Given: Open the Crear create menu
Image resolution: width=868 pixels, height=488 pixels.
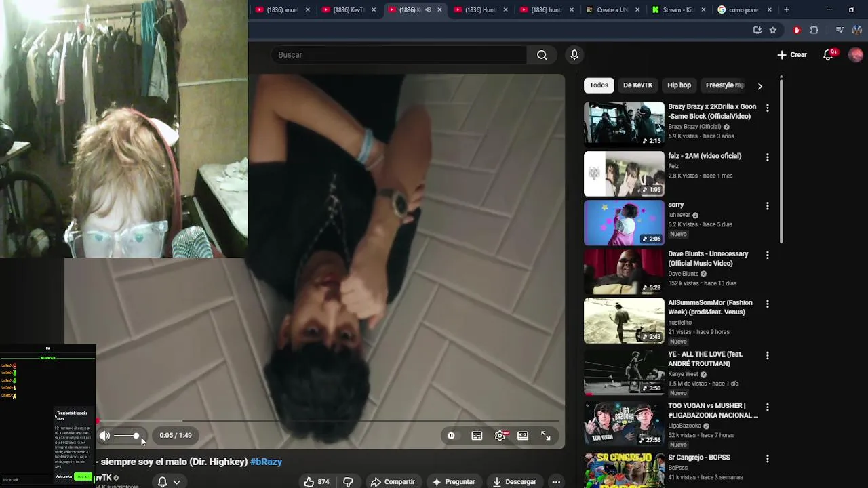Looking at the screenshot, I should (792, 55).
